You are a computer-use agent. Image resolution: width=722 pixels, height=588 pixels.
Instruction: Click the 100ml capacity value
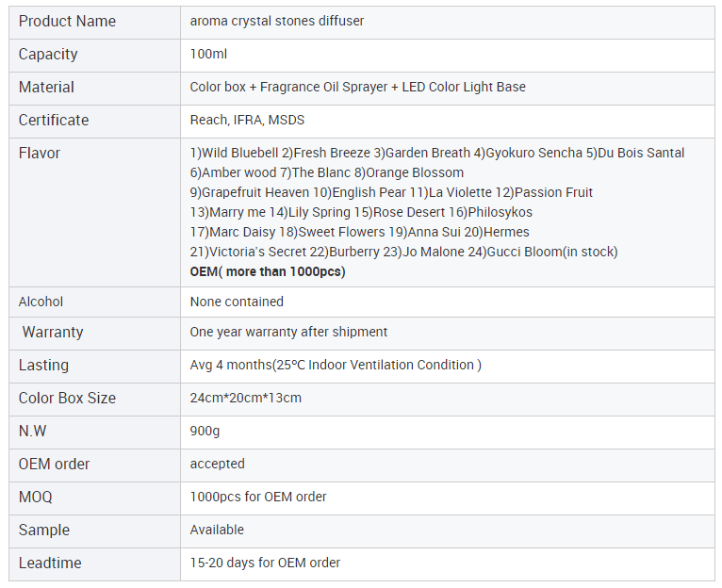(208, 54)
